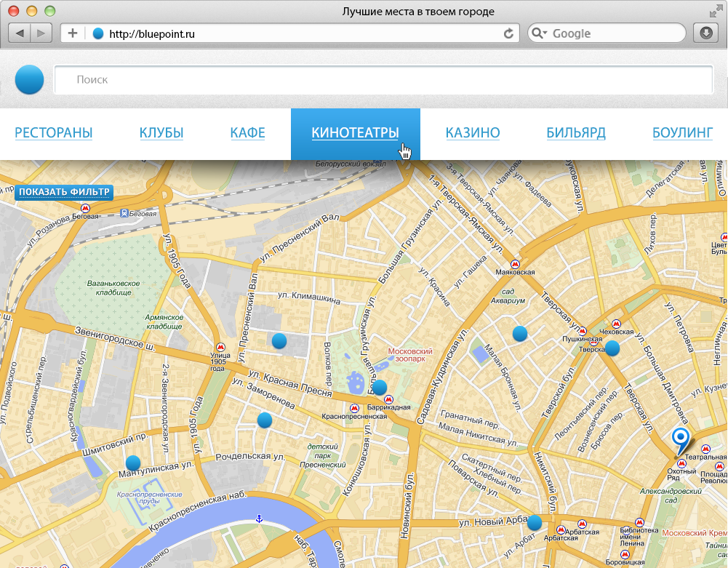Click the Поиск search field
The image size is (728, 568).
coord(383,80)
